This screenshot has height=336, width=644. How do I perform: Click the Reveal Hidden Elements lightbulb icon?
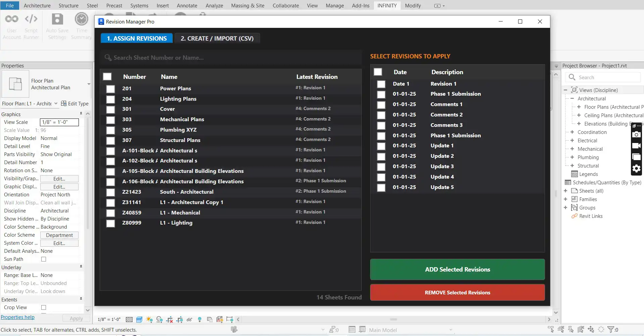(x=200, y=320)
